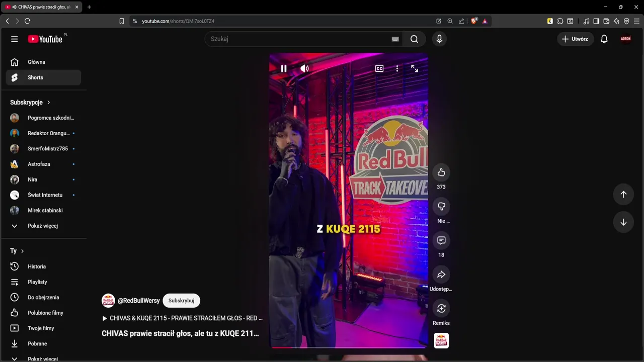Open the browser main menu

tap(636, 21)
